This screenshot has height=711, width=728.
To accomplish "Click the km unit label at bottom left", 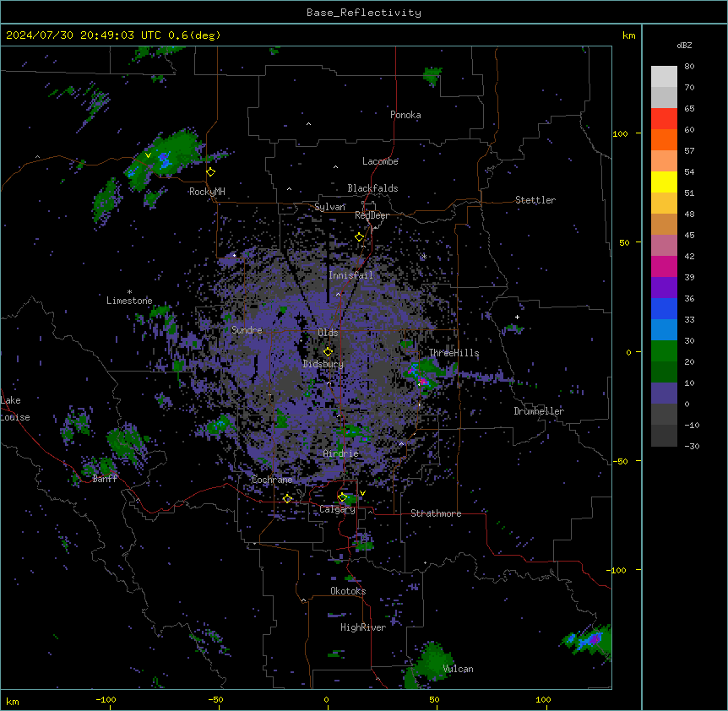I will pos(13,701).
